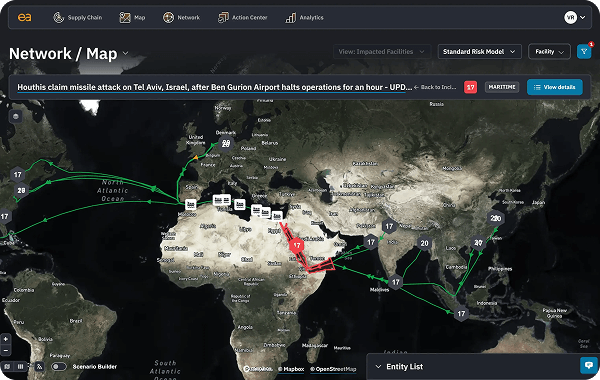Click the red hexagon incident marker 17
Image resolution: width=600 pixels, height=380 pixels.
(297, 245)
